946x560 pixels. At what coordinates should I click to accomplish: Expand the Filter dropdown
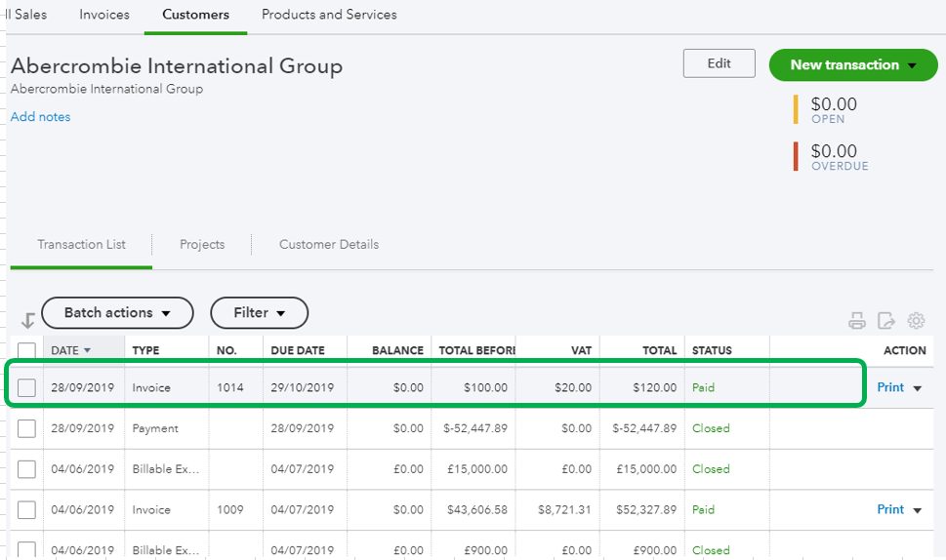260,313
